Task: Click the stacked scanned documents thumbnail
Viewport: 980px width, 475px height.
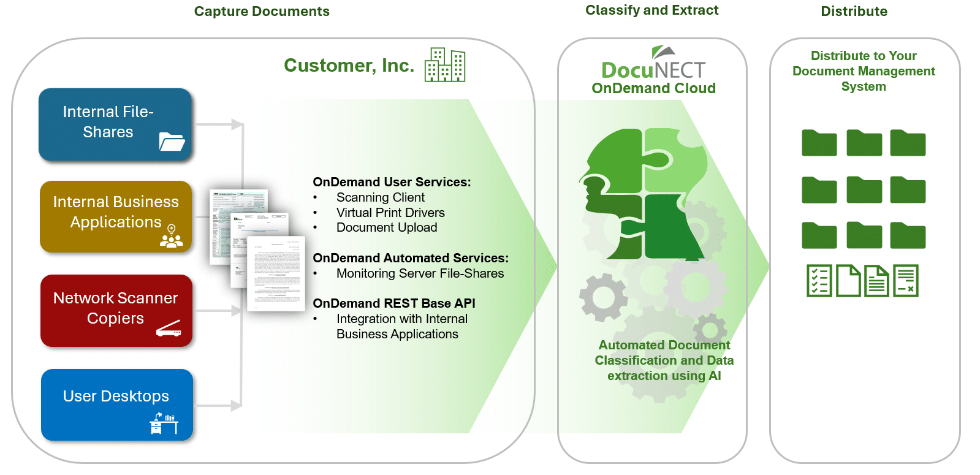Action: [x=257, y=249]
